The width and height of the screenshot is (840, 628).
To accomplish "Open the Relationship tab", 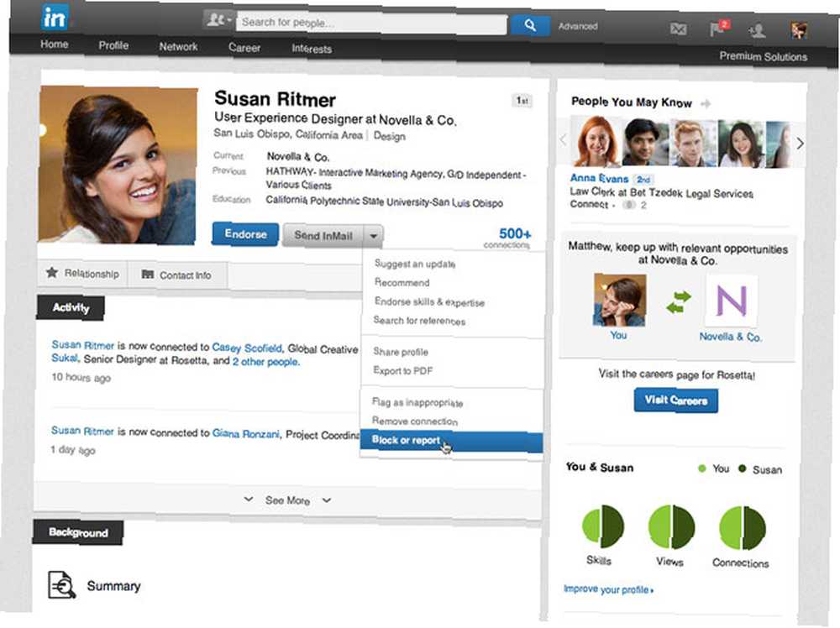I will coord(82,273).
